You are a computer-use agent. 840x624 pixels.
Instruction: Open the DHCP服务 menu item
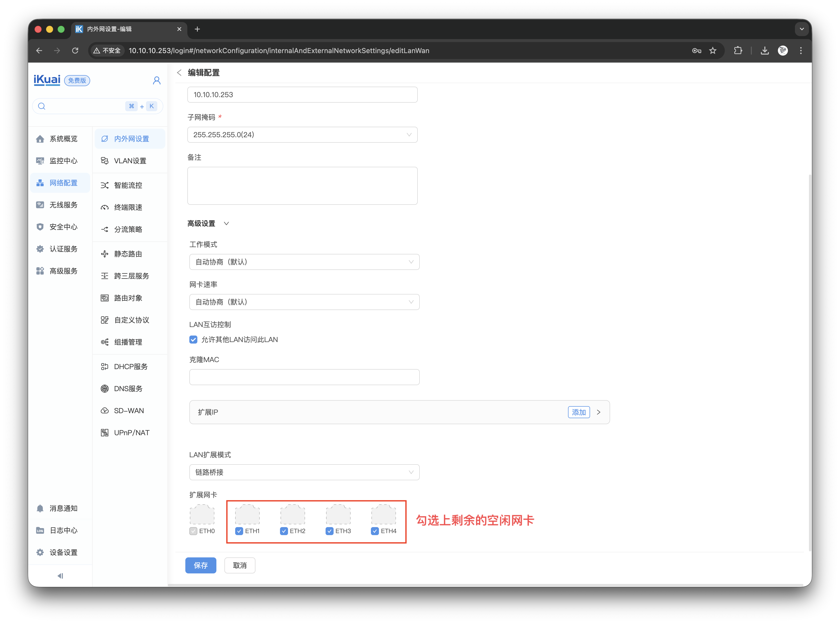(131, 366)
